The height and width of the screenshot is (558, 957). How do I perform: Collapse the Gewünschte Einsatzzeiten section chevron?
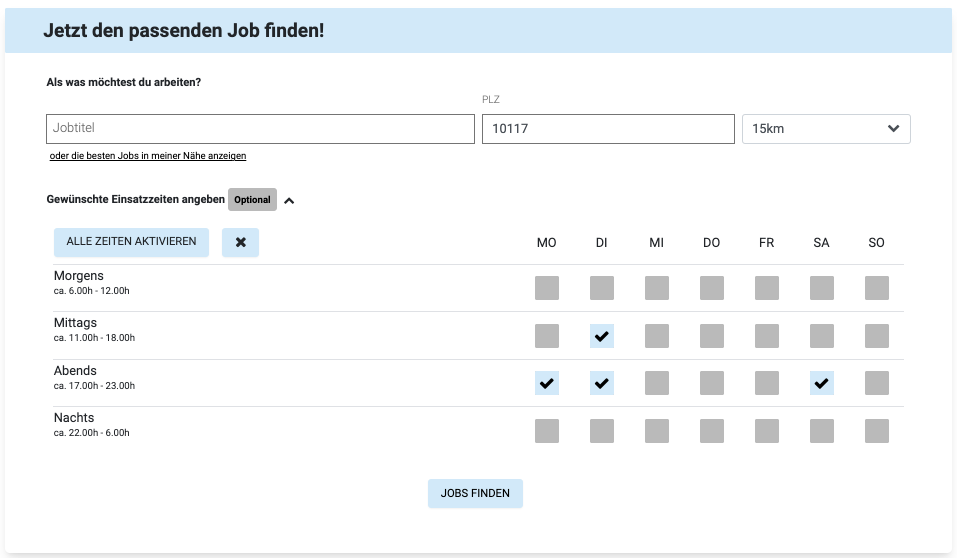(289, 200)
